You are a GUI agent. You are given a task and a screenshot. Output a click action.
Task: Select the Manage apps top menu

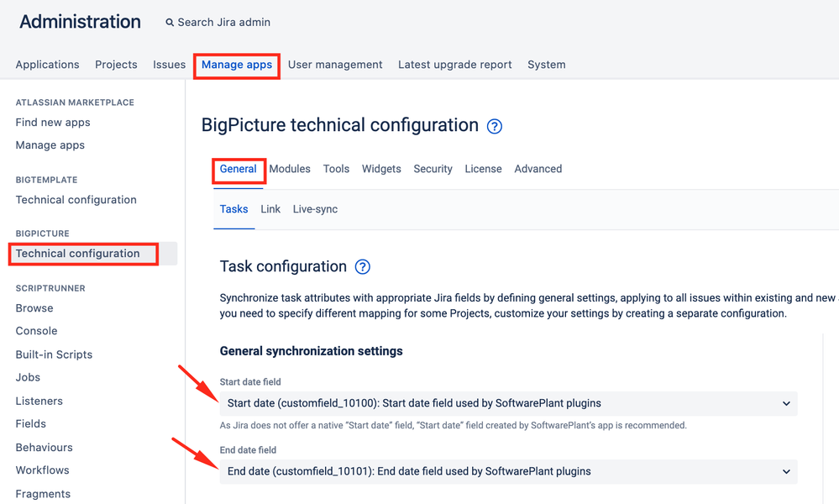click(x=237, y=65)
